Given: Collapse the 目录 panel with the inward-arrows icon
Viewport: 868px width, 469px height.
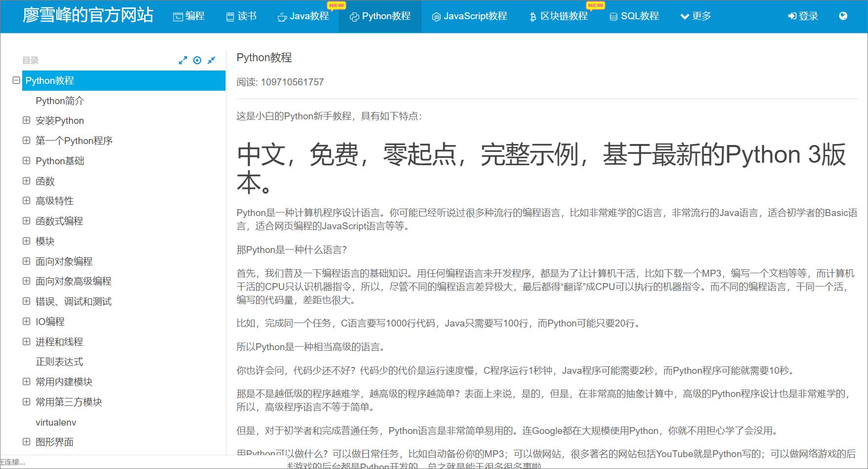Looking at the screenshot, I should point(212,60).
